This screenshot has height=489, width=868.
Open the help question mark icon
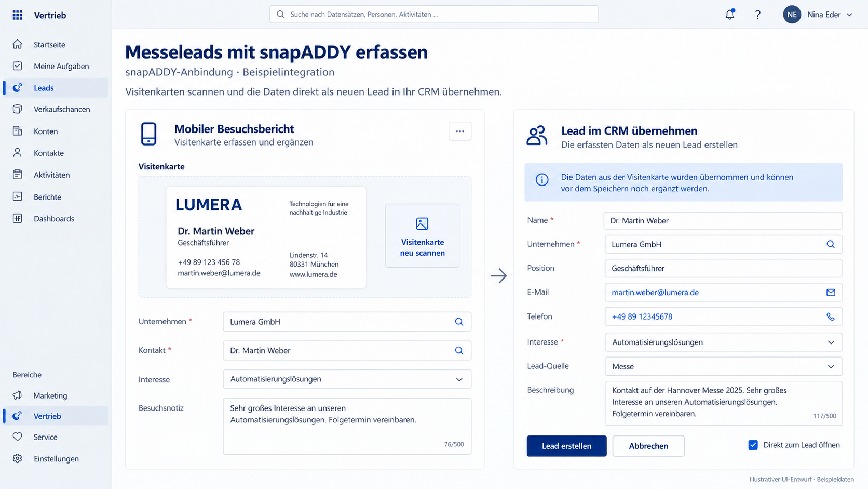point(758,15)
